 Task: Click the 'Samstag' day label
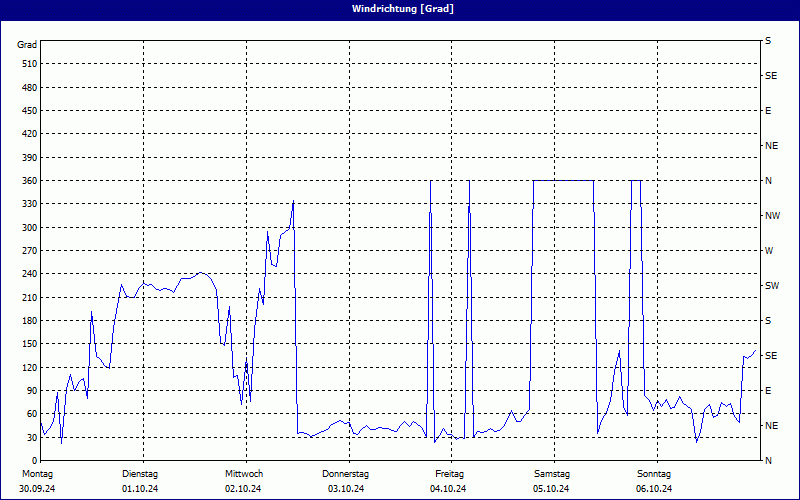(x=552, y=474)
